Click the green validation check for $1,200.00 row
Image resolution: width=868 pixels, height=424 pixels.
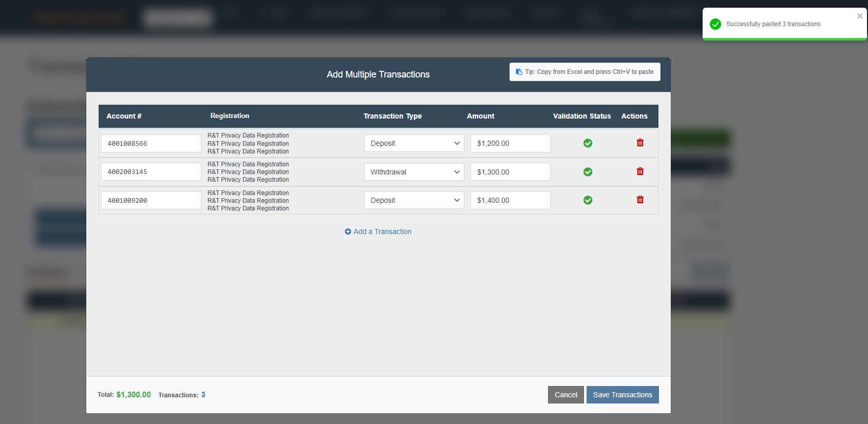tap(588, 143)
